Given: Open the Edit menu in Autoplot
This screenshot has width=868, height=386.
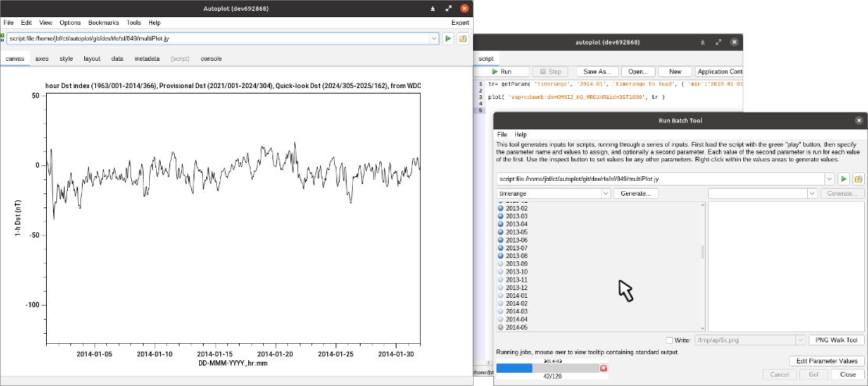Looking at the screenshot, I should click(x=27, y=23).
